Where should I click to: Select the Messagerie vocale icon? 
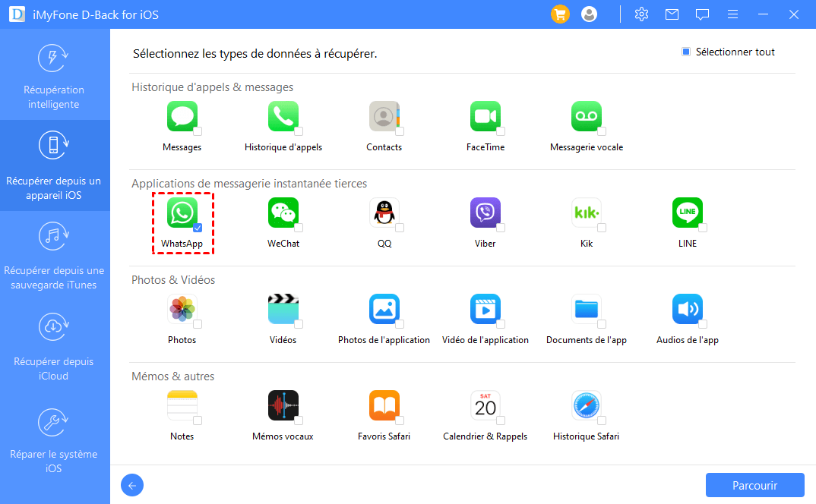click(x=586, y=117)
